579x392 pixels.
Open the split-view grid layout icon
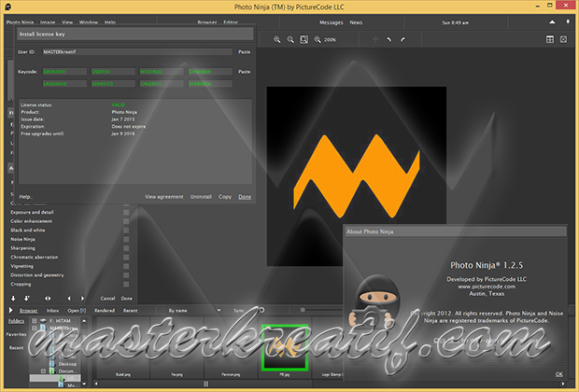point(550,39)
